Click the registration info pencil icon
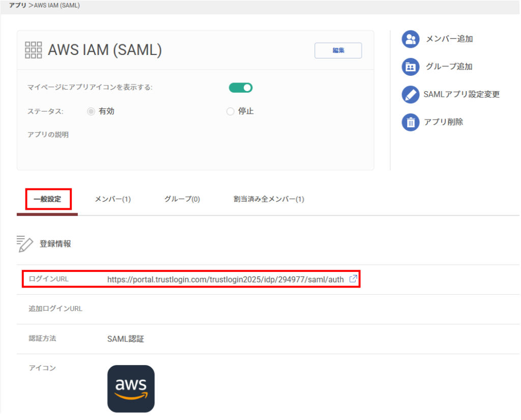 tap(25, 244)
